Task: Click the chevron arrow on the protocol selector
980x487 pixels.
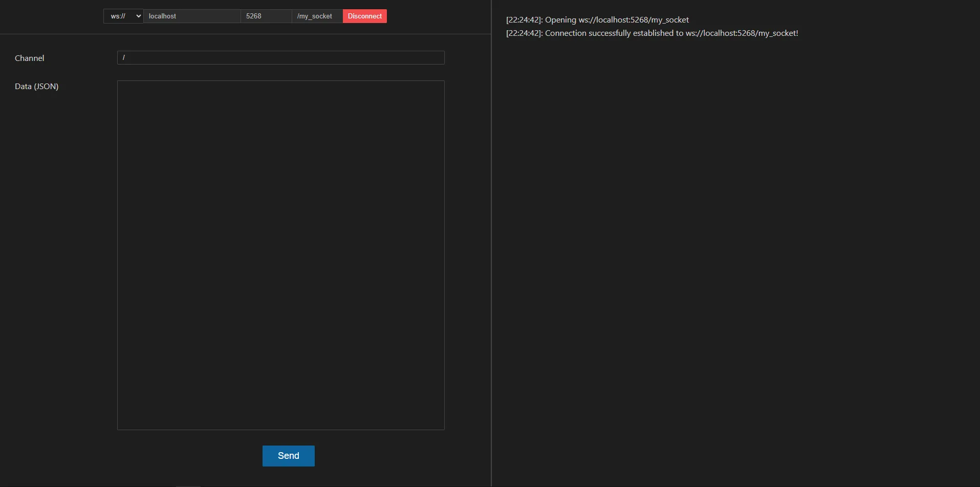Action: click(x=138, y=16)
